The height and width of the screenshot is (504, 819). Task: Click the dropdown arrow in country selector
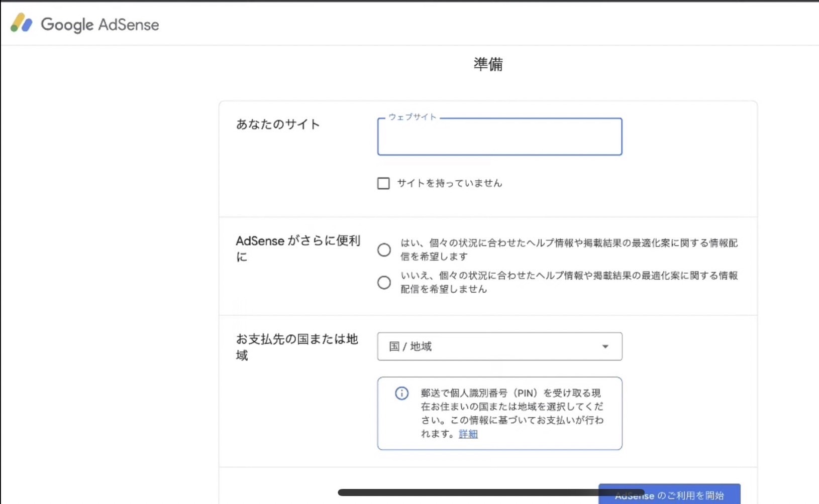click(x=605, y=346)
